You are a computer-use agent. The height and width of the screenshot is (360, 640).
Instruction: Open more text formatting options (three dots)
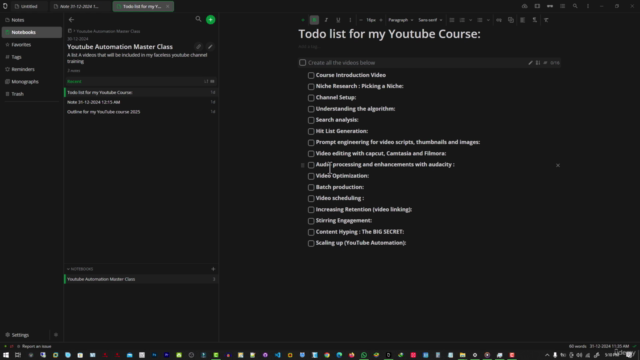pyautogui.click(x=350, y=20)
